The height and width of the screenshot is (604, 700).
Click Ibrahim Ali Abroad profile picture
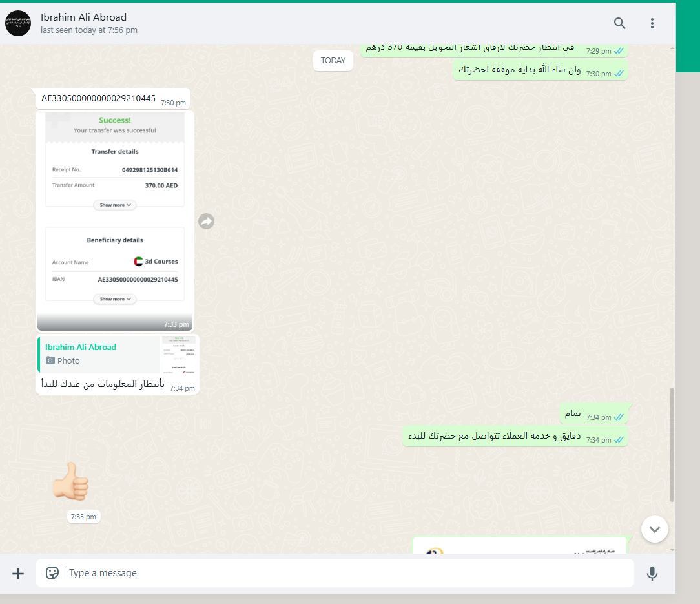pos(18,23)
